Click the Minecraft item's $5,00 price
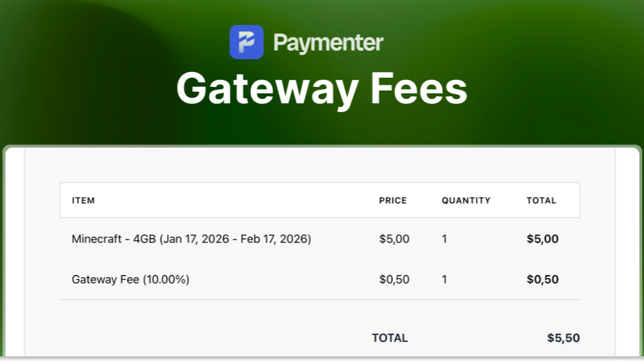 [x=394, y=239]
